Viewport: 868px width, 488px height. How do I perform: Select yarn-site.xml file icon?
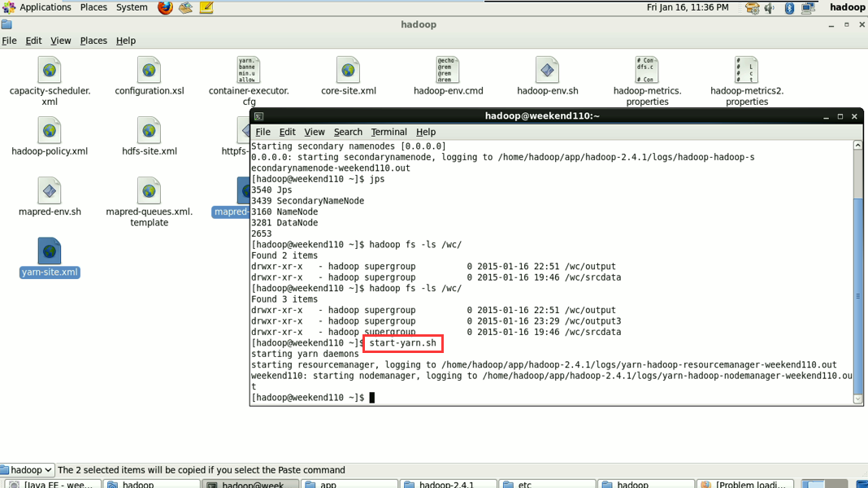[x=50, y=251]
